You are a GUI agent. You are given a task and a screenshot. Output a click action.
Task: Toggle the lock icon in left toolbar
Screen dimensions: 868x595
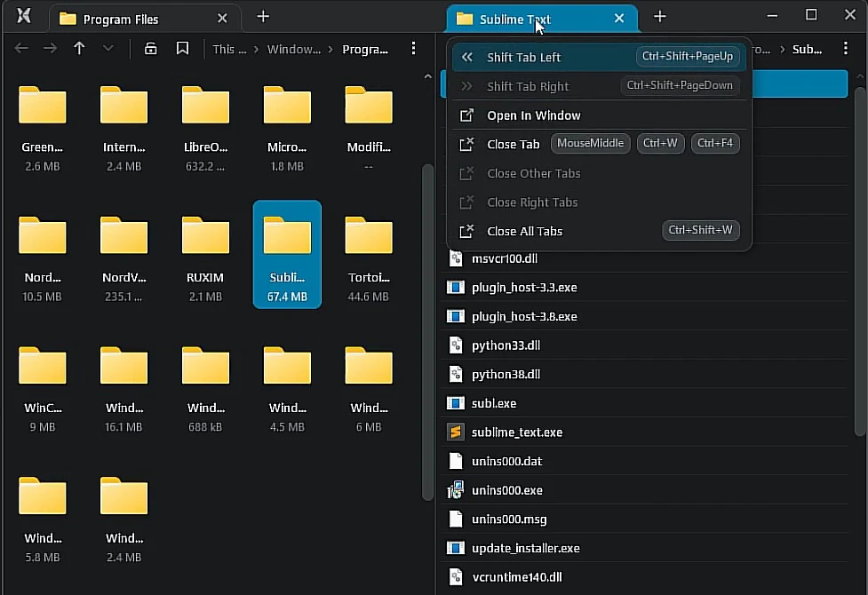click(150, 49)
